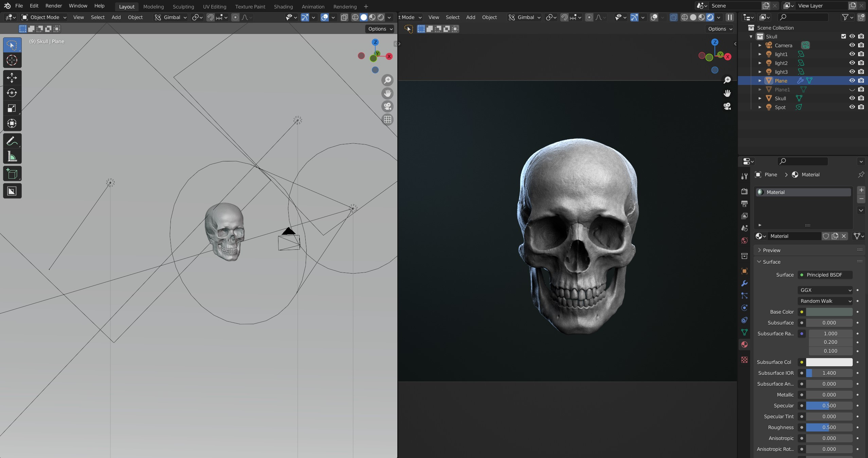Toggle Skull collection exclude checkbox
The height and width of the screenshot is (458, 868).
(x=843, y=36)
